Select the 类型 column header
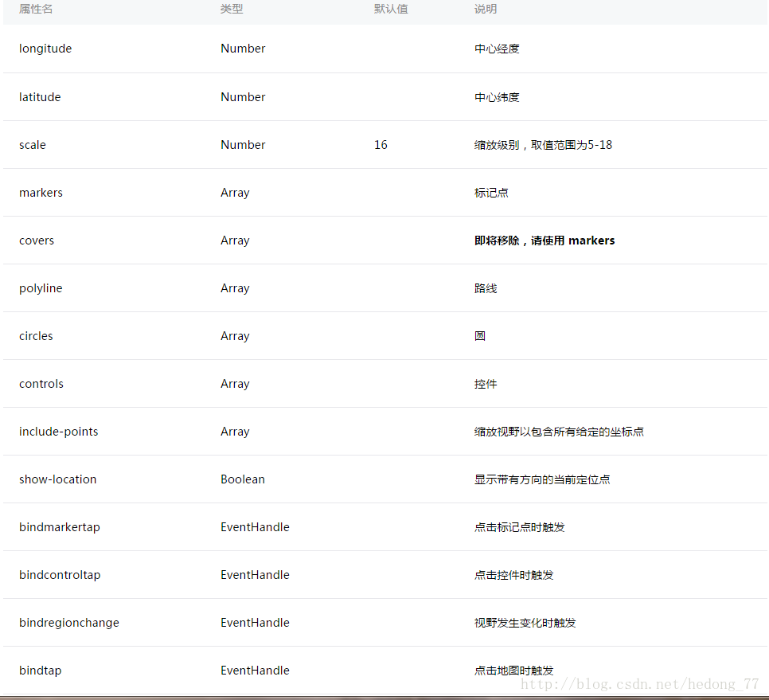 coord(231,10)
